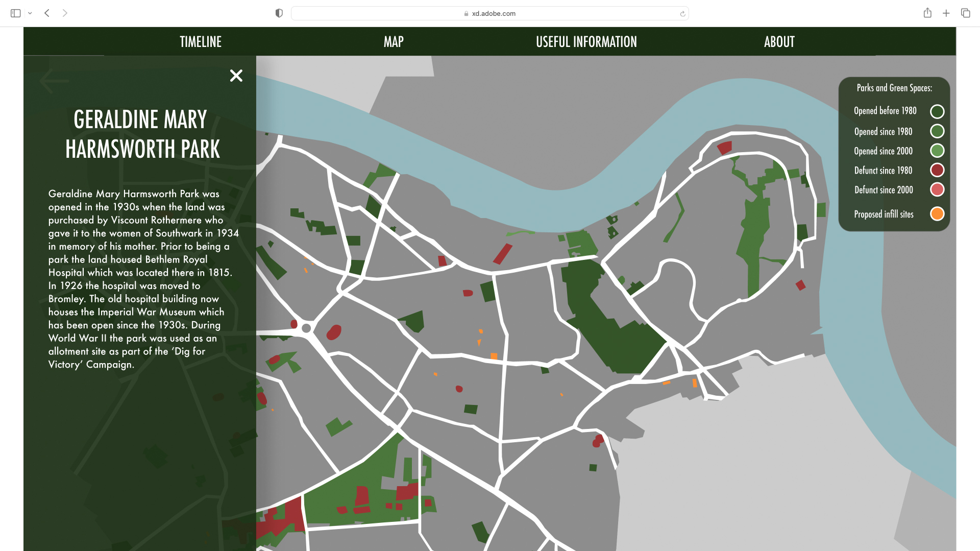This screenshot has height=551, width=980.
Task: Toggle Safari sidebar icon
Action: [15, 13]
